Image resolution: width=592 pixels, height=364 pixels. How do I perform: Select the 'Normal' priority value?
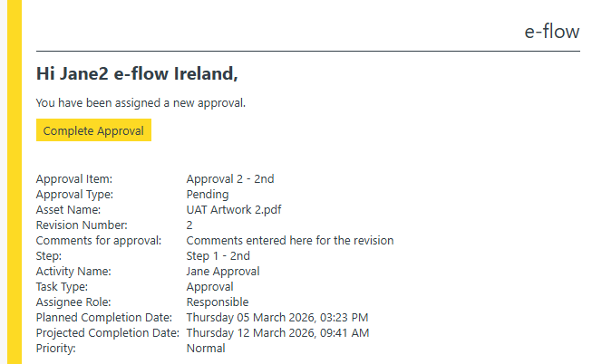[x=205, y=349]
